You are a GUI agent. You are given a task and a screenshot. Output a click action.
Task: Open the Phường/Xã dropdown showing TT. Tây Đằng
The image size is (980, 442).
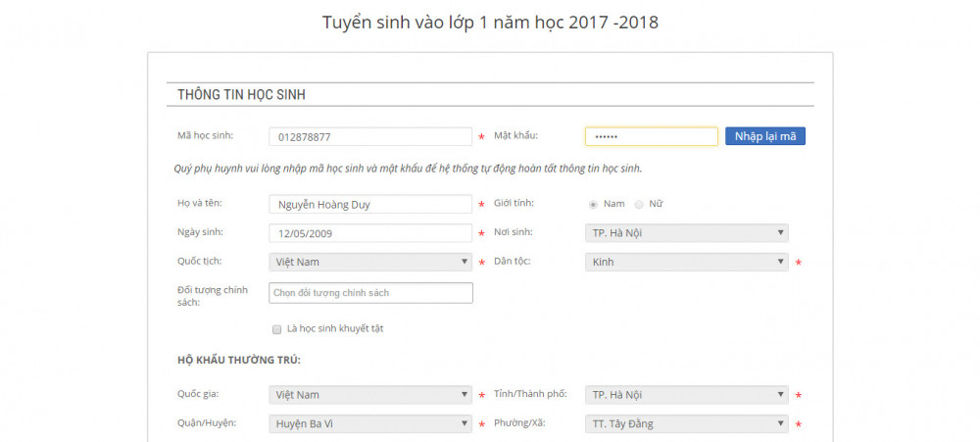click(686, 424)
